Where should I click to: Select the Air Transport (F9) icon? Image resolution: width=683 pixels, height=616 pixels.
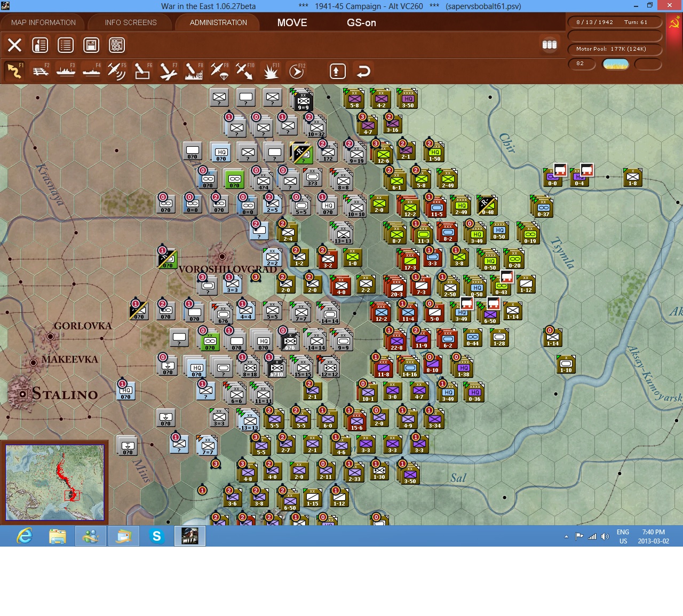(219, 71)
